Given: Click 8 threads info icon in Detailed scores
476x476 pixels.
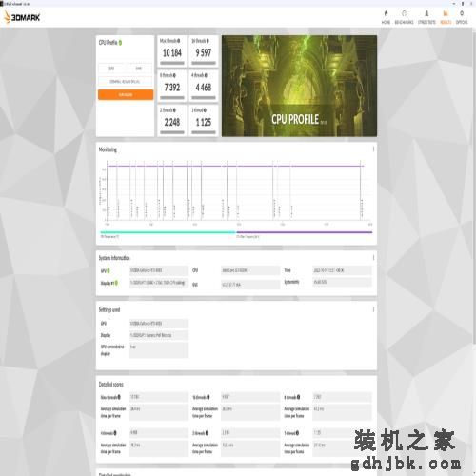Looking at the screenshot, I should (298, 397).
